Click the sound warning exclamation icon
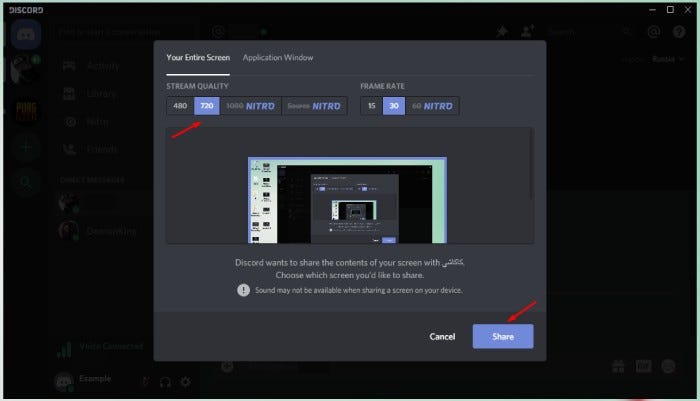 pos(243,290)
